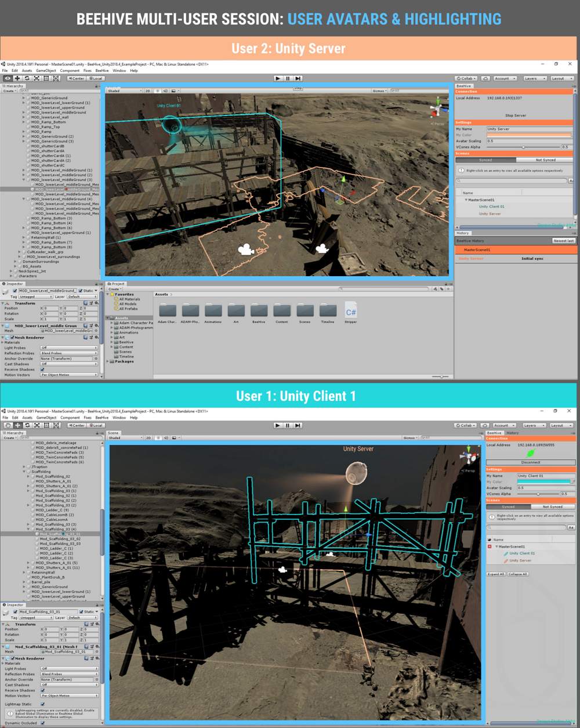This screenshot has width=580, height=728.
Task: Switch to History tab in client BeeHive panel
Action: point(513,433)
